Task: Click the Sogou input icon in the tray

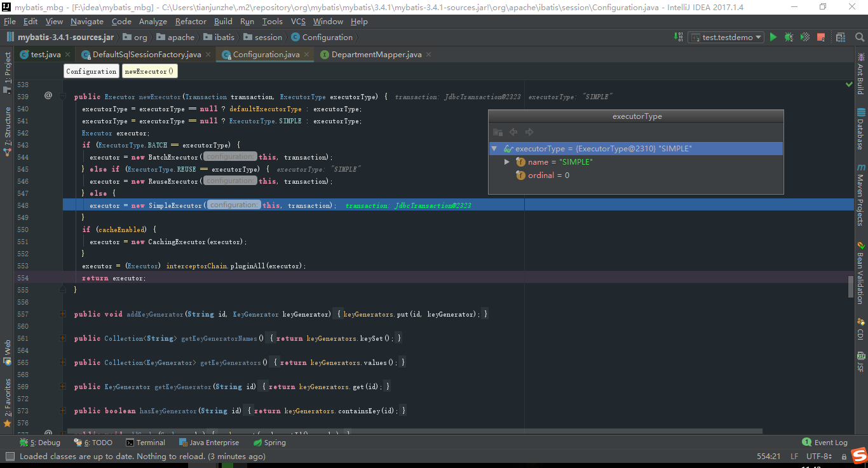Action: [x=859, y=456]
